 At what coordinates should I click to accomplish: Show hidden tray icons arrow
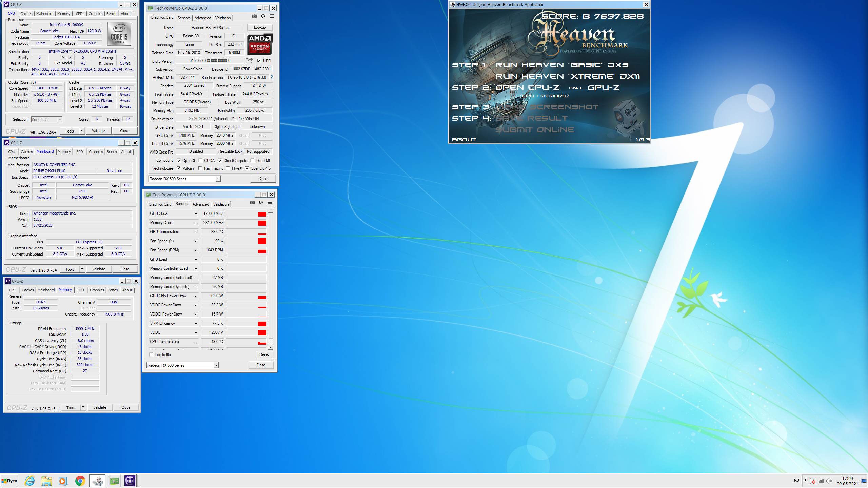pos(805,481)
